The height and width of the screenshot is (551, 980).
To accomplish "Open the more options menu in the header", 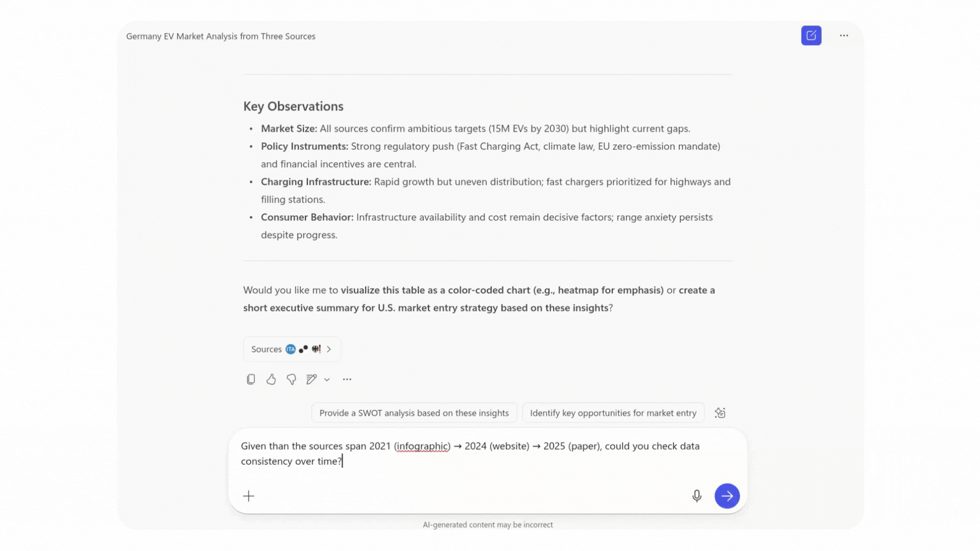I will [844, 36].
